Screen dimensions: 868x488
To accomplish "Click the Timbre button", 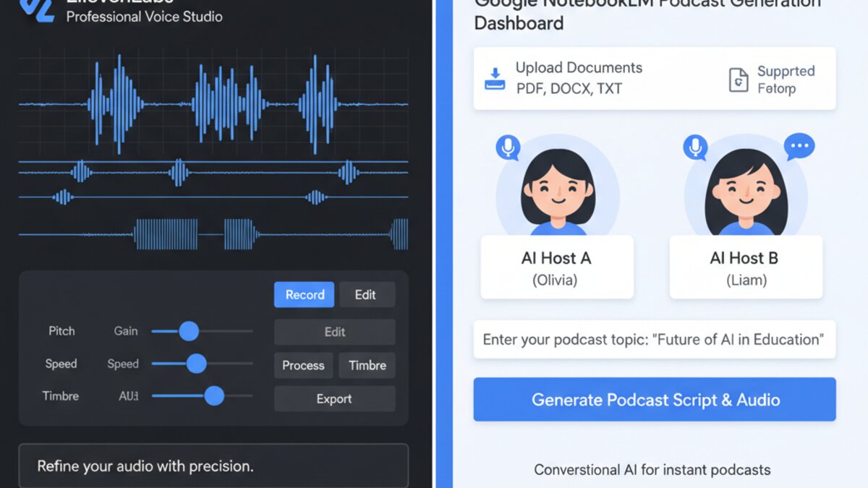I will (367, 365).
